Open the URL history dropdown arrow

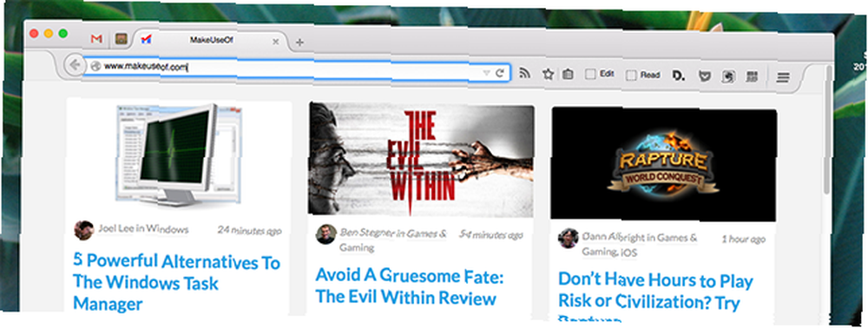point(486,73)
